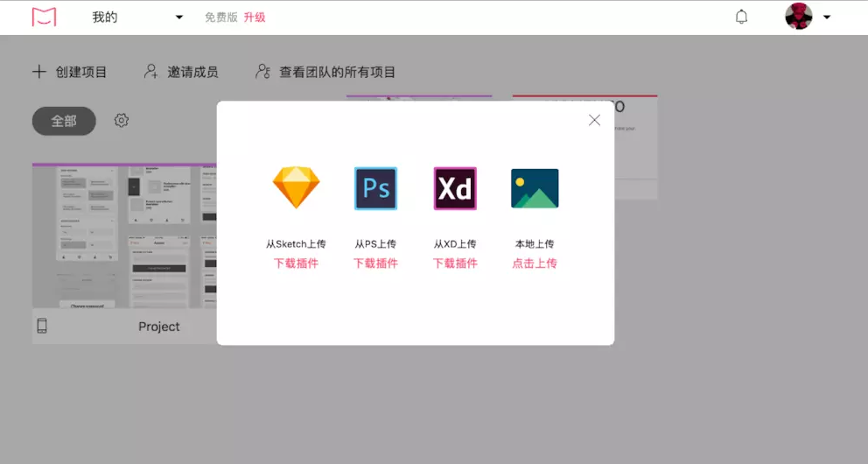
Task: Expand the account dropdown arrow
Action: (827, 18)
